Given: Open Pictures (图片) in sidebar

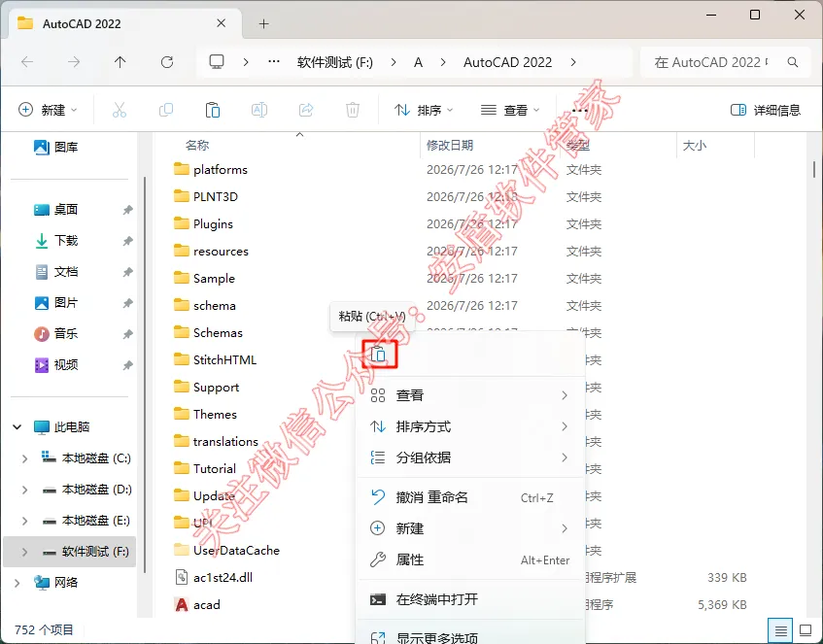Looking at the screenshot, I should 56,302.
